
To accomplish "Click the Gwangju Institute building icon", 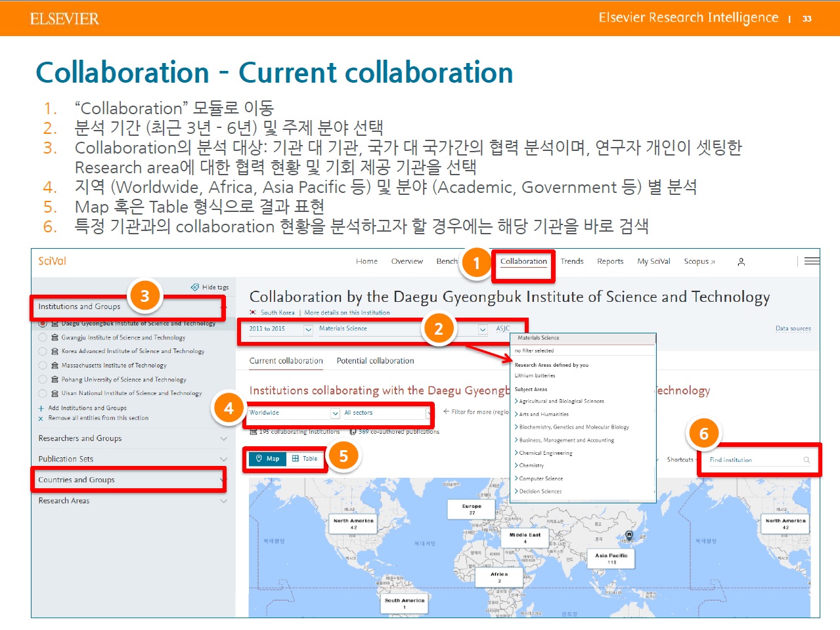I will 55,337.
